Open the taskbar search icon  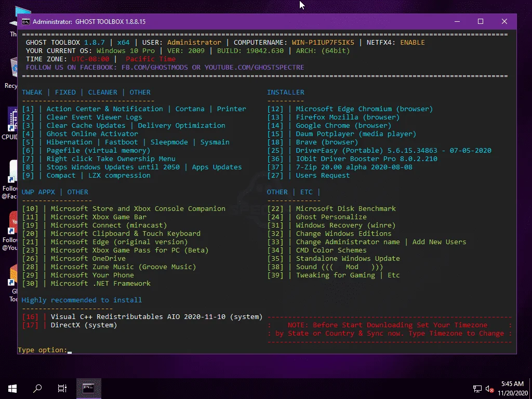[x=37, y=389]
